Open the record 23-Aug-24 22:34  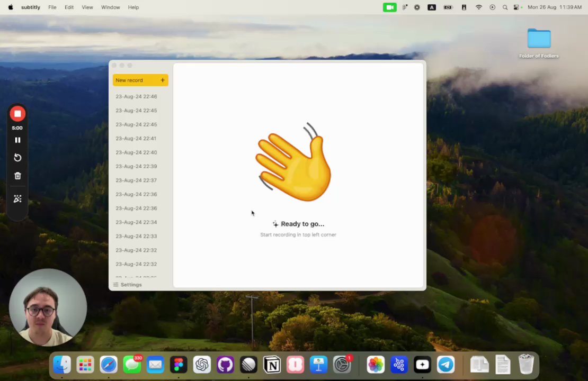tap(136, 223)
